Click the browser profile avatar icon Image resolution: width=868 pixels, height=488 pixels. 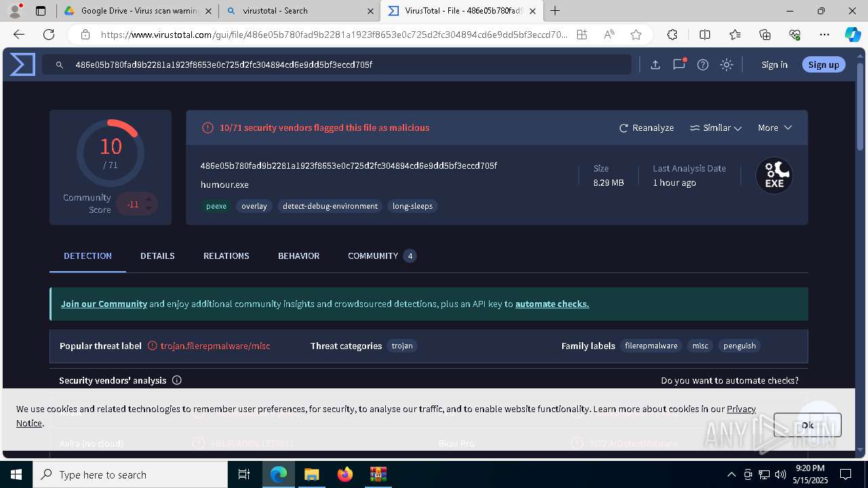coord(15,11)
